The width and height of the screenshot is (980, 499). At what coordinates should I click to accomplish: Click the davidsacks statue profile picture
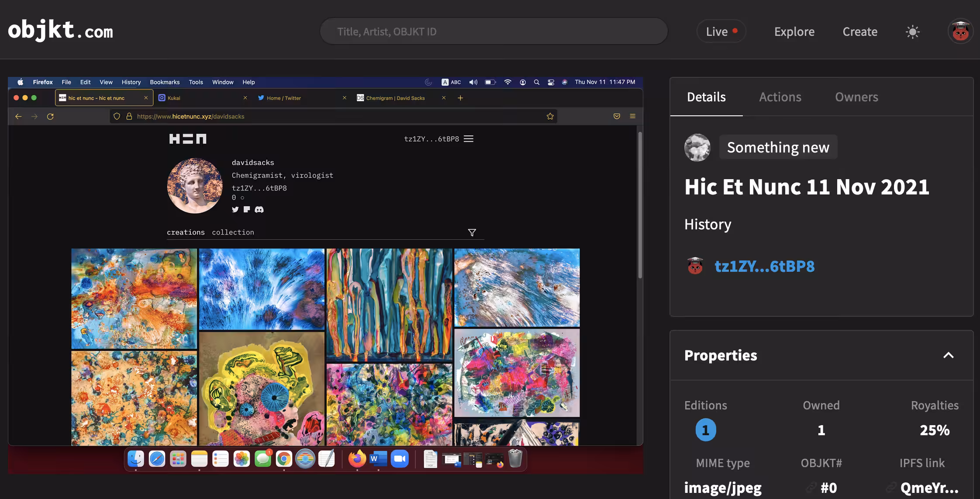coord(195,186)
